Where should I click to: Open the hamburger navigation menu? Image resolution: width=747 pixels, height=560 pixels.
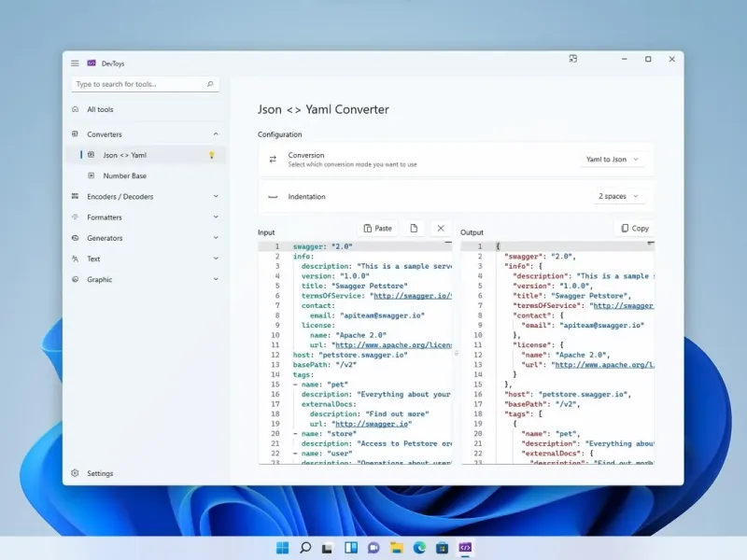click(75, 63)
